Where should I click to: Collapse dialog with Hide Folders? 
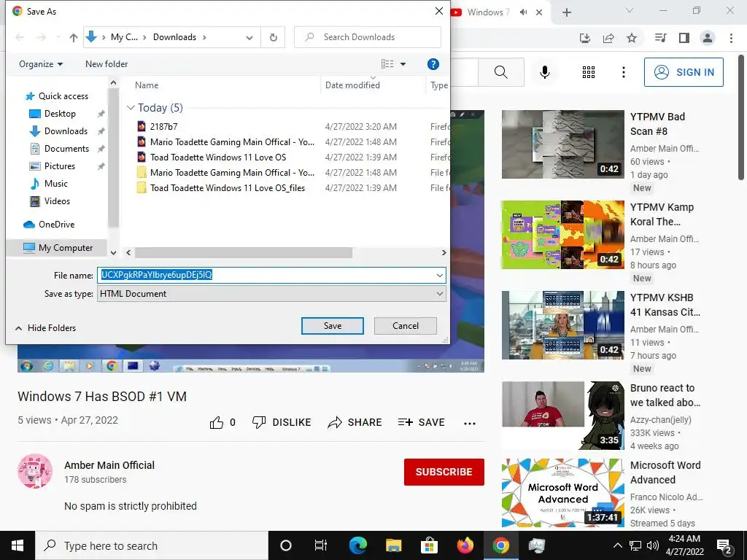pyautogui.click(x=46, y=327)
